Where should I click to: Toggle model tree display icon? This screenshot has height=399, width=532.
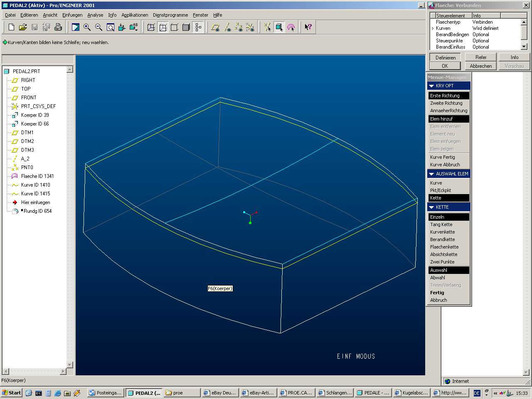click(x=198, y=27)
